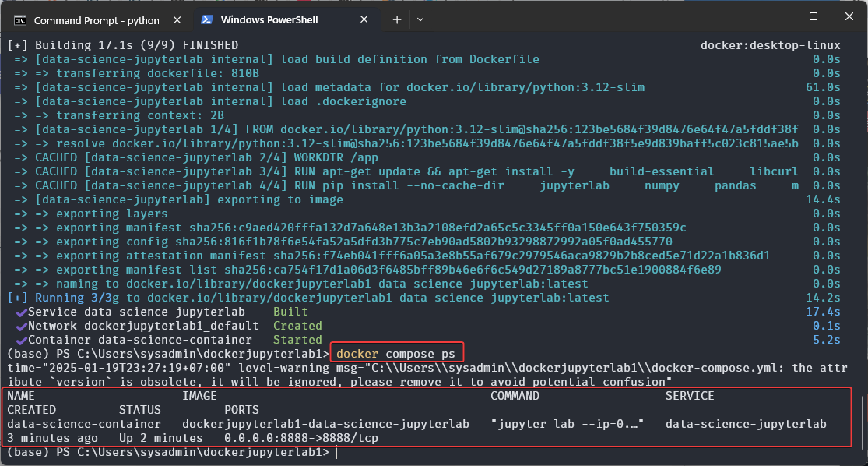This screenshot has height=466, width=868.
Task: Click the Command Prompt tab icon
Action: pos(20,20)
